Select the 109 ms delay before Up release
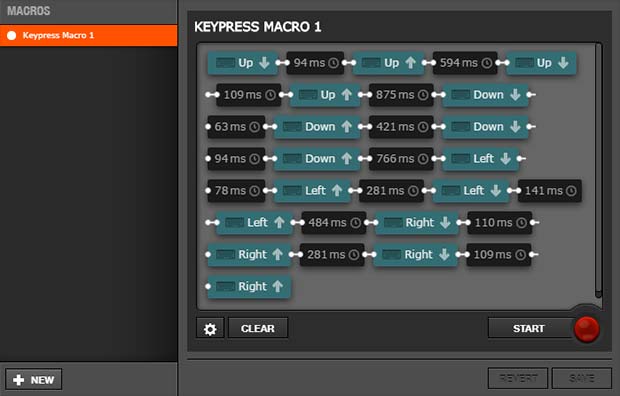The width and height of the screenshot is (620, 396). 249,95
